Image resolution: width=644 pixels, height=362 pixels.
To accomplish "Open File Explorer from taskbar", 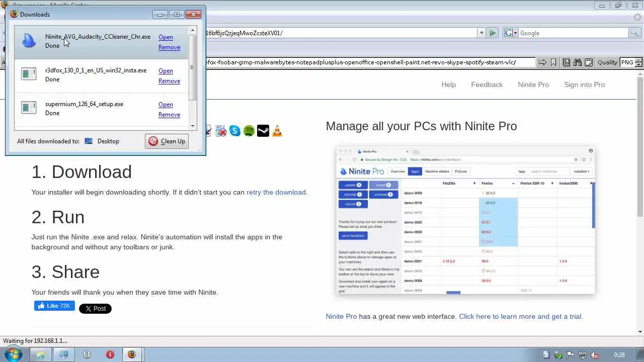I will click(x=40, y=354).
